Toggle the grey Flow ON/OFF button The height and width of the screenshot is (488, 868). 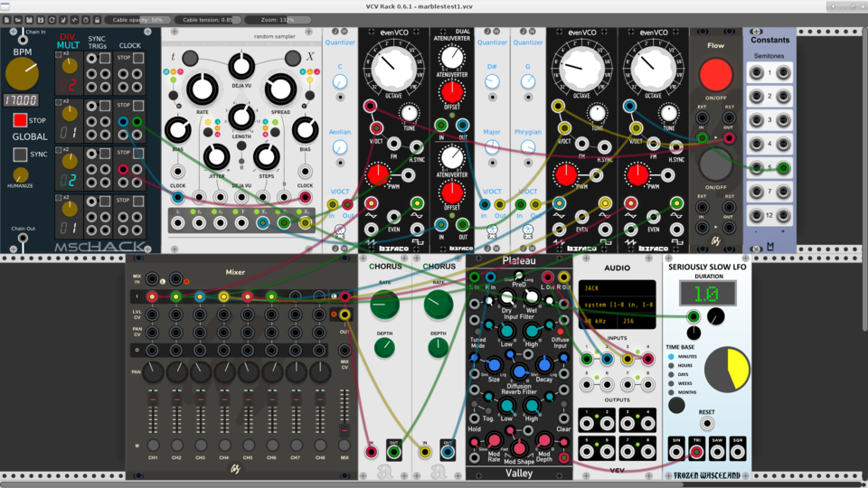point(716,164)
